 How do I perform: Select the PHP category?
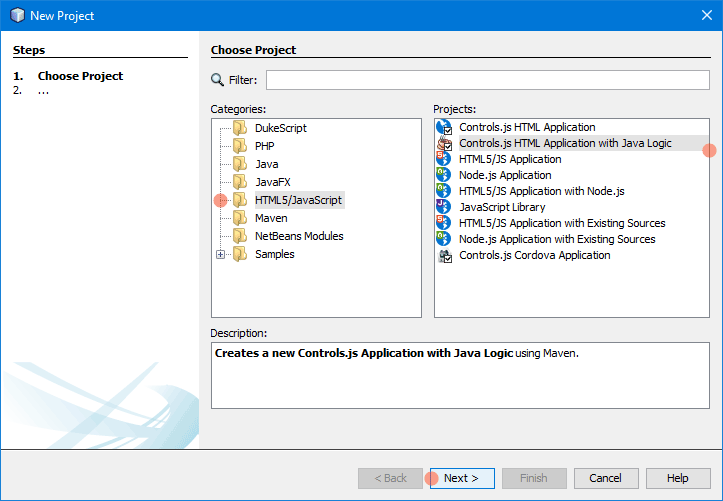[265, 146]
